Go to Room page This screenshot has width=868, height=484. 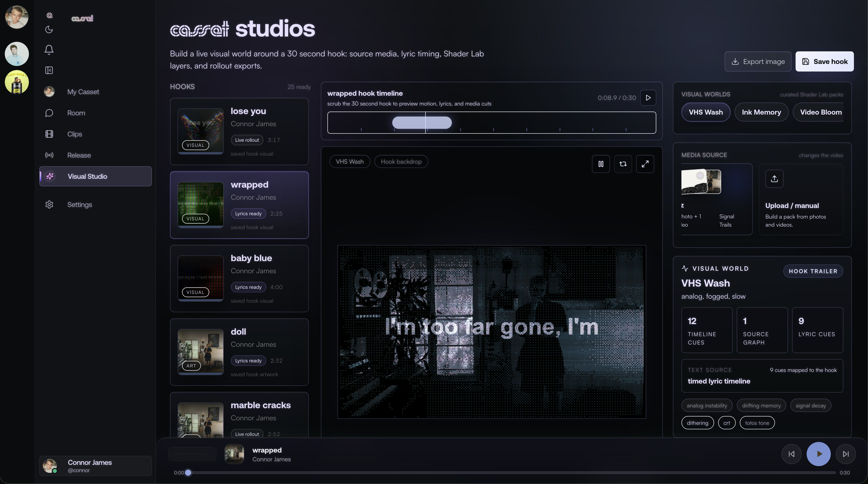click(95, 113)
